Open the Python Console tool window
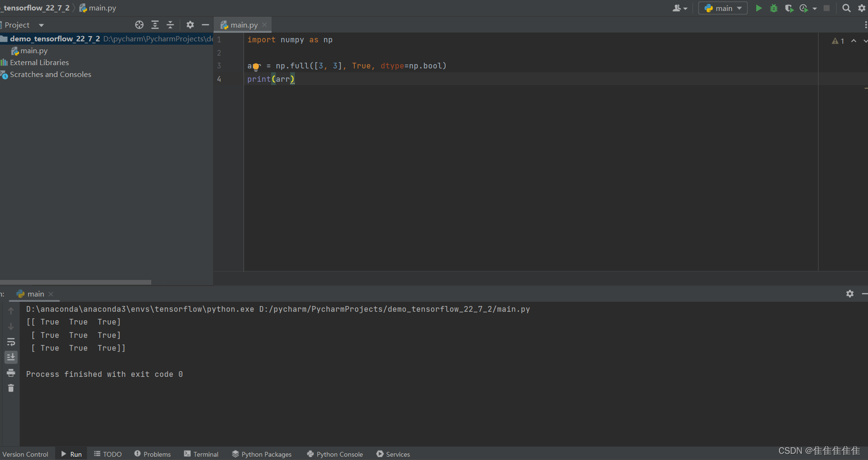Image resolution: width=868 pixels, height=460 pixels. pyautogui.click(x=335, y=454)
